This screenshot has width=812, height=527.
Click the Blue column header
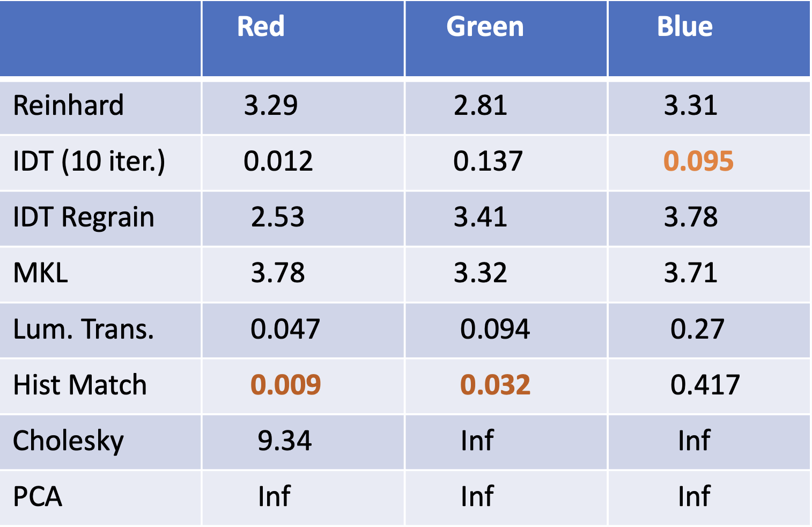pyautogui.click(x=685, y=27)
